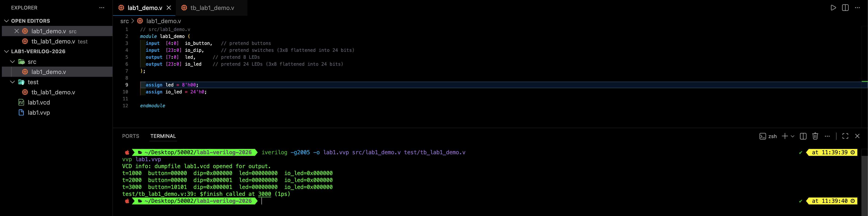Collapse the src folder
Viewport: 868px width, 216px height.
pyautogui.click(x=12, y=62)
